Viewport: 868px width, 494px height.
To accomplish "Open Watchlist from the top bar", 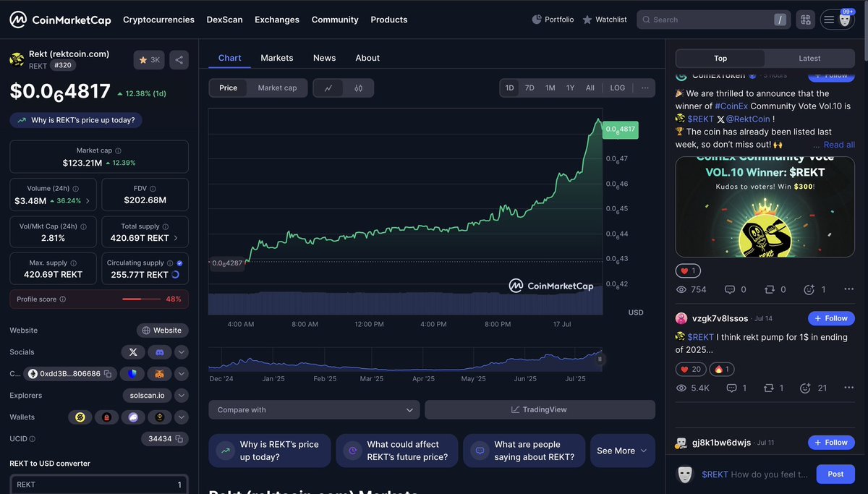I will pyautogui.click(x=605, y=20).
